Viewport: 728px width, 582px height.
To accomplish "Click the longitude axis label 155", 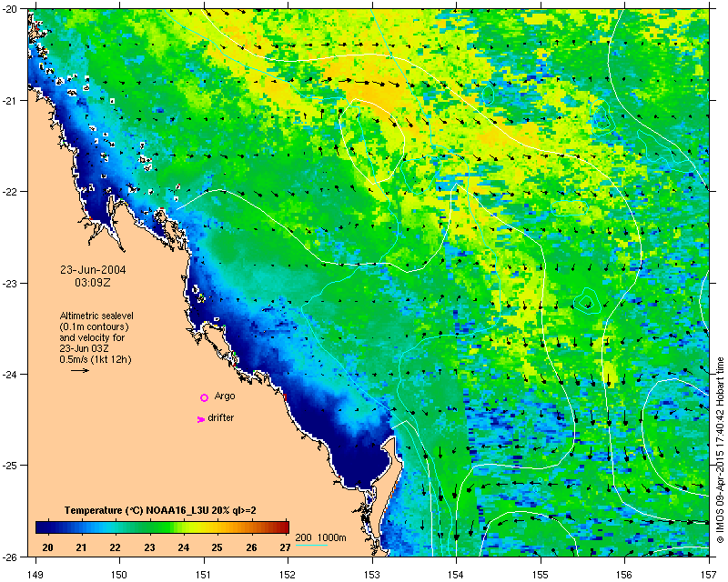I will point(541,575).
